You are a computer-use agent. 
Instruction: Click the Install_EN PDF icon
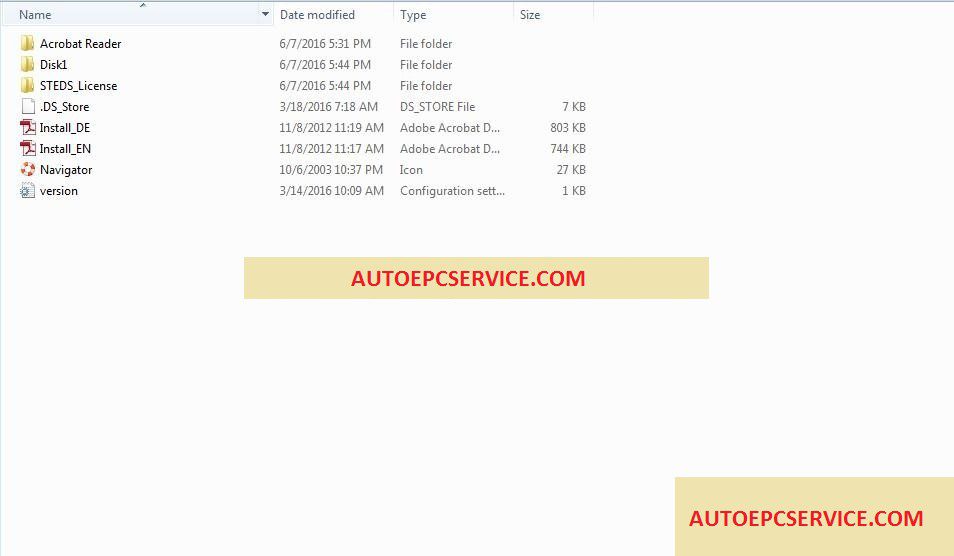28,148
